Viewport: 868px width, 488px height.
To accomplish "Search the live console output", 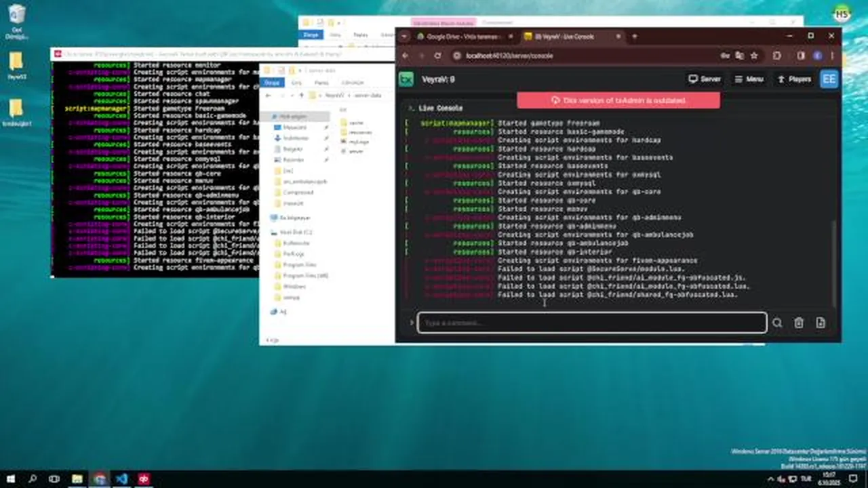I will [x=777, y=323].
